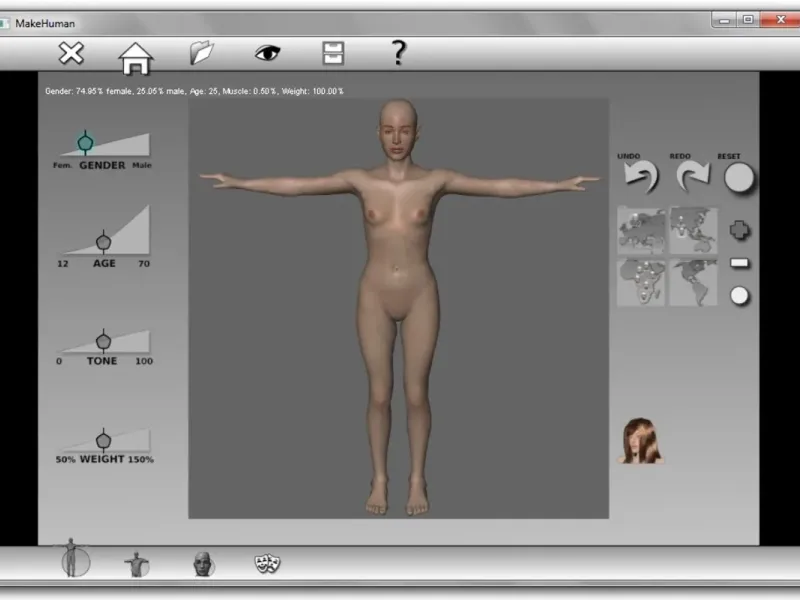Click the Tone slider handle

click(x=104, y=341)
